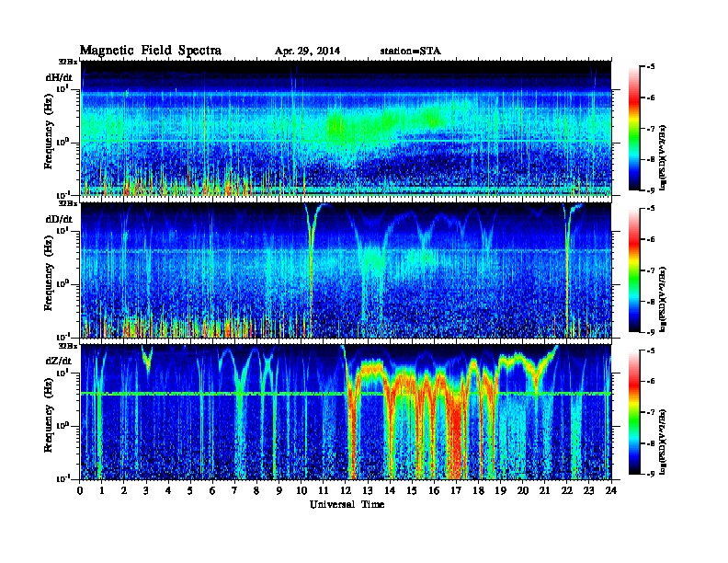This screenshot has height=563, width=728.
Task: Click the -9 tick on the dH/dt color scale
Action: [651, 190]
